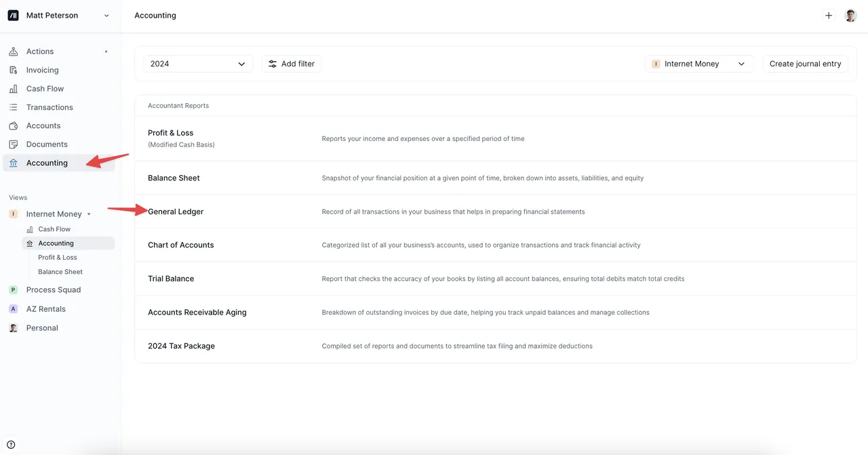Click the Accounting bank icon in main nav

[14, 163]
